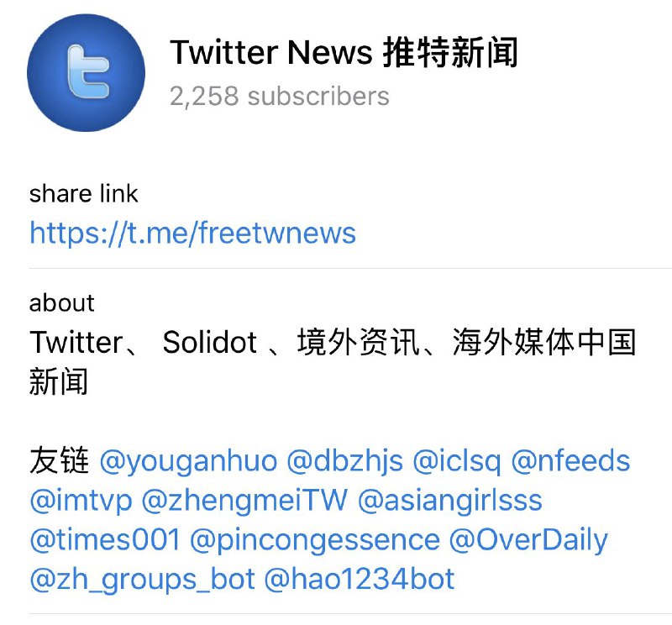Open the @dbzhjs mention
This screenshot has height=625, width=672.
[x=345, y=462]
